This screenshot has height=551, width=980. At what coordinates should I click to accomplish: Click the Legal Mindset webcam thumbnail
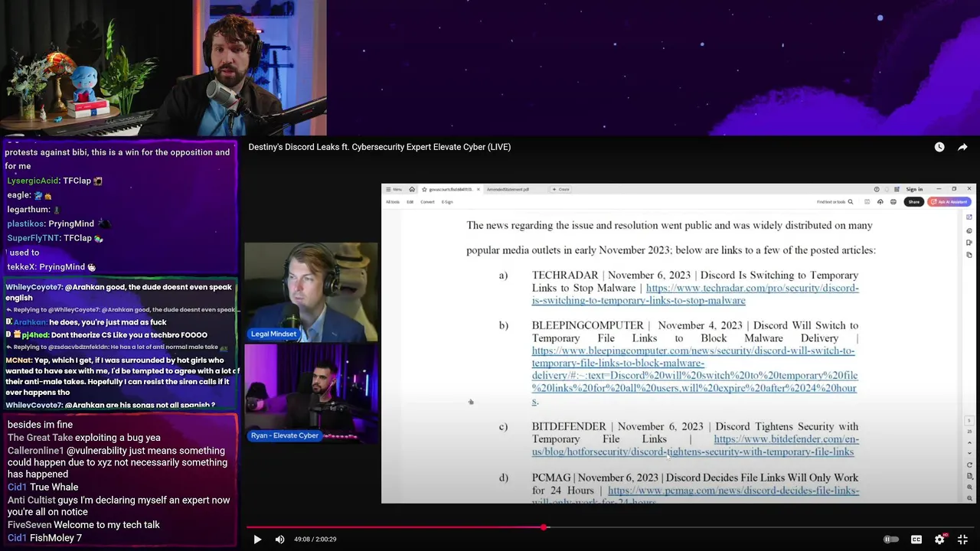(312, 292)
